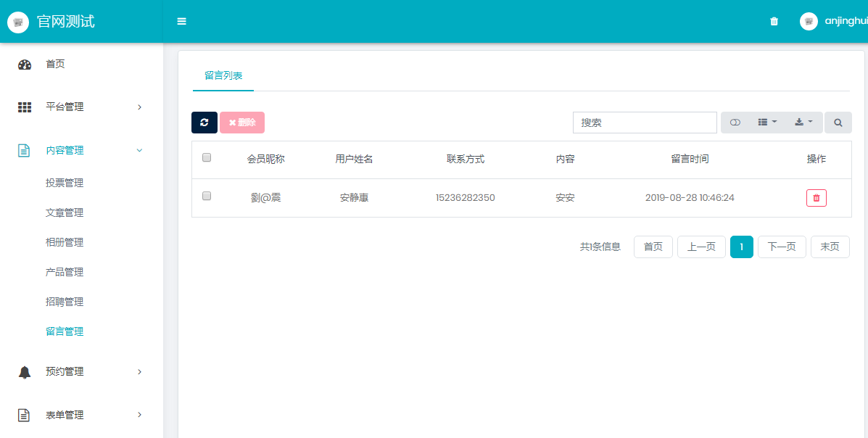Image resolution: width=868 pixels, height=438 pixels.
Task: Click the refresh button above the table
Action: point(204,123)
